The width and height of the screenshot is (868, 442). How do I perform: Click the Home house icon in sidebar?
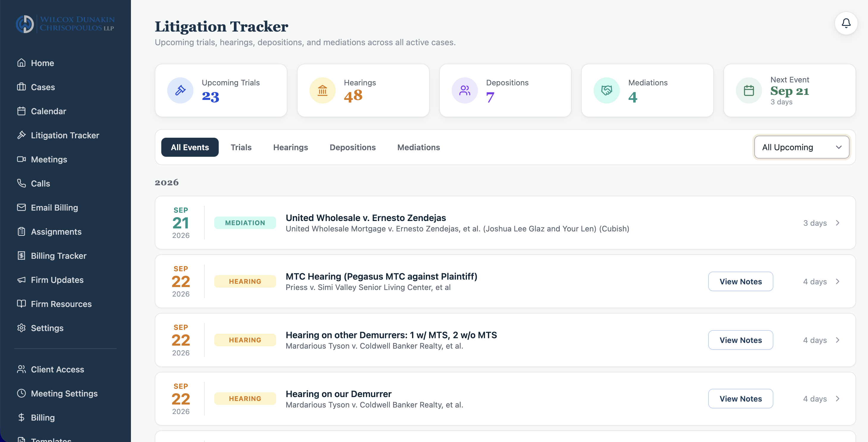(x=21, y=63)
